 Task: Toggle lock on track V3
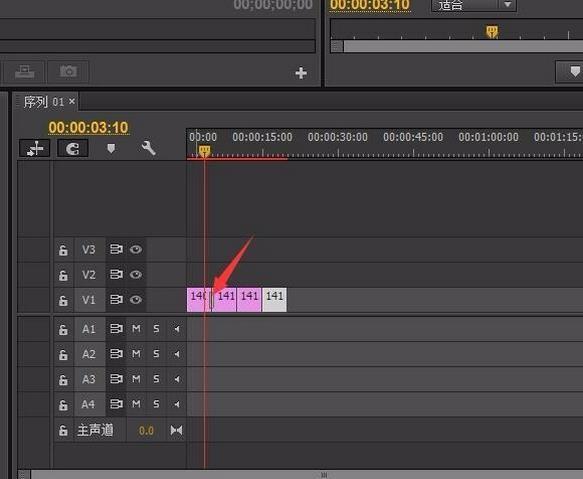click(x=63, y=250)
